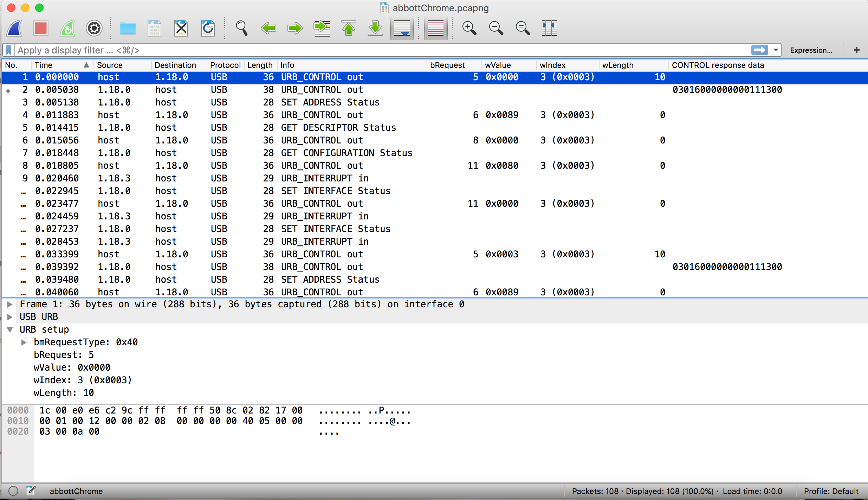Select the wIndex: 3 (0x0003) detail line
The image size is (868, 500).
pyautogui.click(x=83, y=380)
